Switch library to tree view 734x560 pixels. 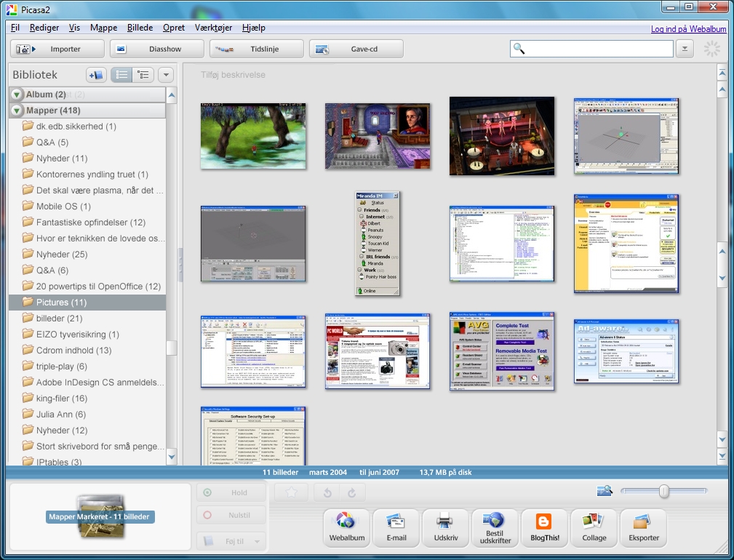coord(143,75)
